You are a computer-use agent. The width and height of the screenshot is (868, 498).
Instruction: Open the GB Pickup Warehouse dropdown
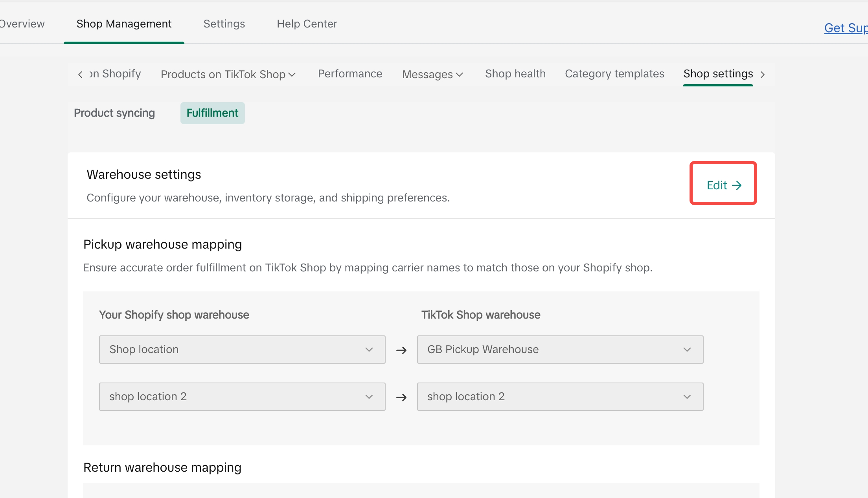pyautogui.click(x=560, y=350)
